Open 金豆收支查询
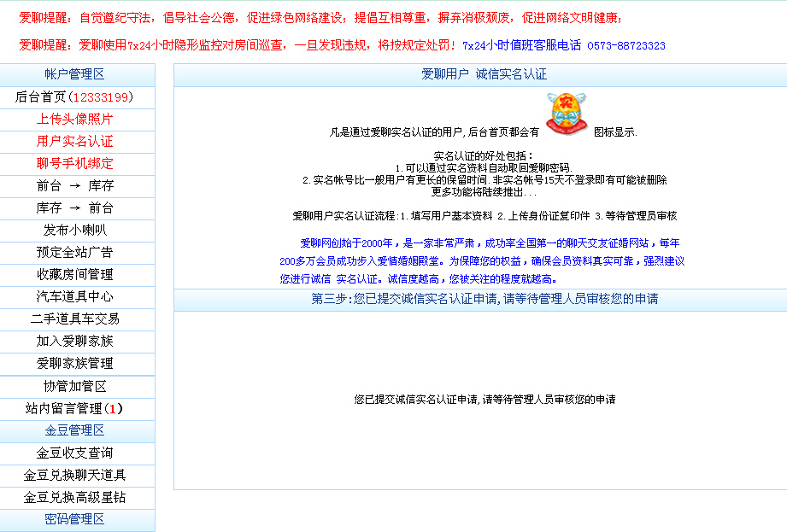Screen dimensions: 787x532 coord(74,453)
